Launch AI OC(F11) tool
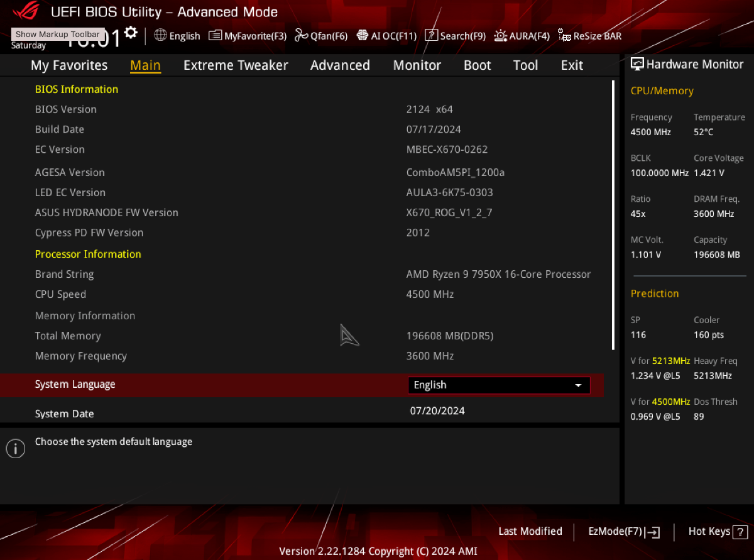This screenshot has width=754, height=560. coord(386,36)
